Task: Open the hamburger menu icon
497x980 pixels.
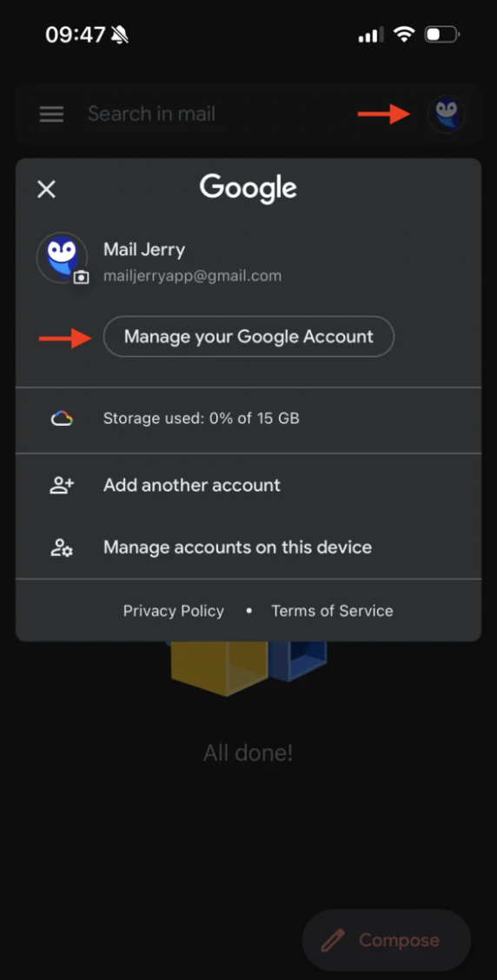Action: [x=52, y=114]
